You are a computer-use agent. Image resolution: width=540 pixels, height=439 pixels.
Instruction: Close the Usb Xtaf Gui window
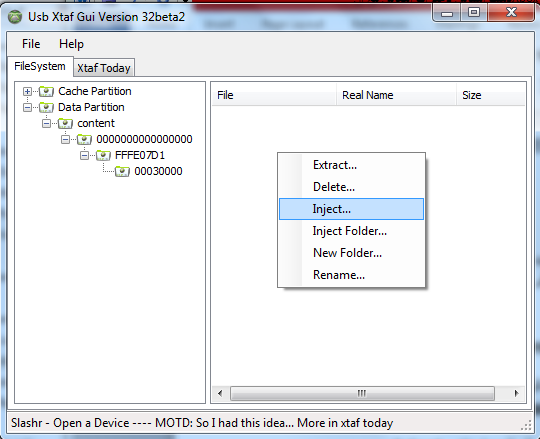click(x=511, y=13)
